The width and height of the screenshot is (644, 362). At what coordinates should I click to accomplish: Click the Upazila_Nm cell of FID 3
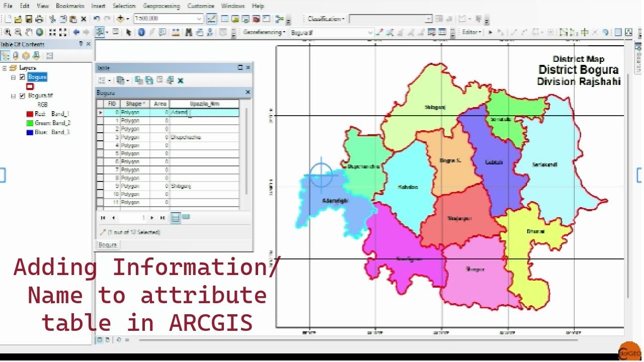204,137
